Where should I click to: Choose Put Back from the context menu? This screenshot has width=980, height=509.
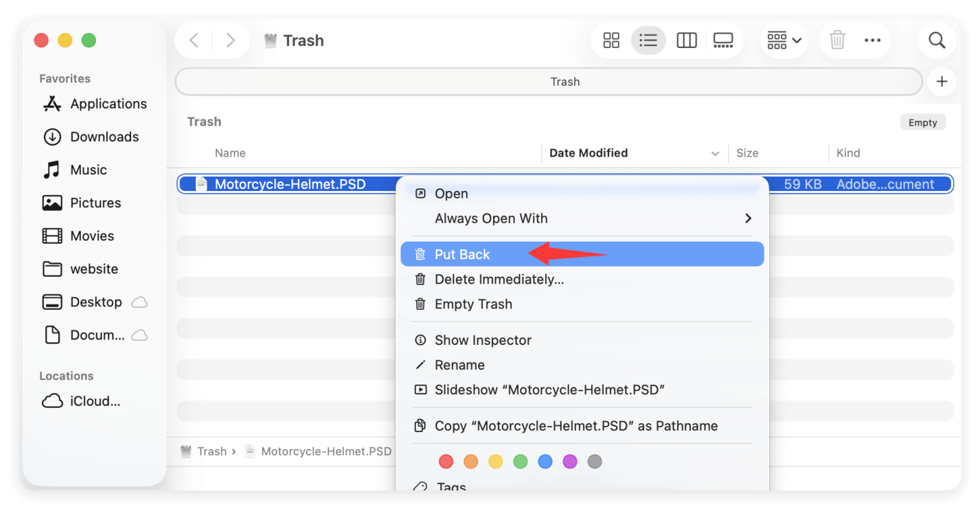tap(462, 253)
